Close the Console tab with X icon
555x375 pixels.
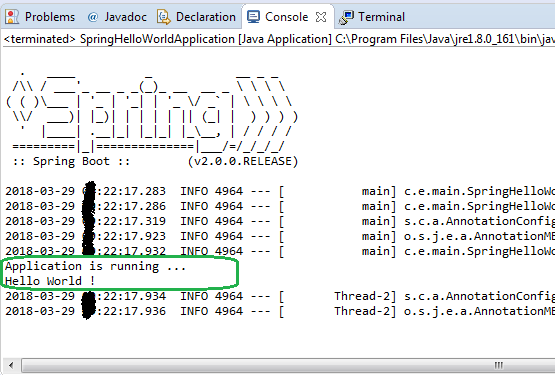pos(321,17)
